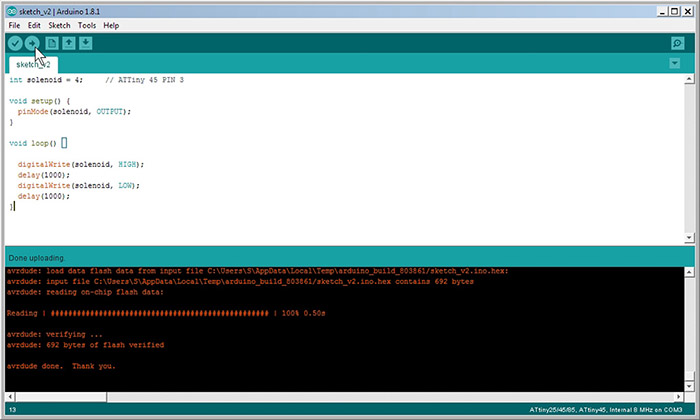700x420 pixels.
Task: Open the Sketch menu
Action: (x=59, y=25)
